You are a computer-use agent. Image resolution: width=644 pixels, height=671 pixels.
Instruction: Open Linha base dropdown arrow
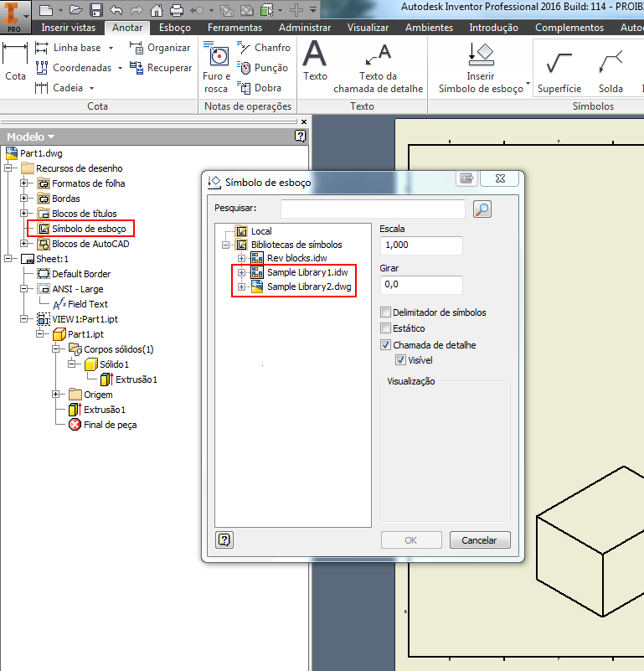point(111,48)
